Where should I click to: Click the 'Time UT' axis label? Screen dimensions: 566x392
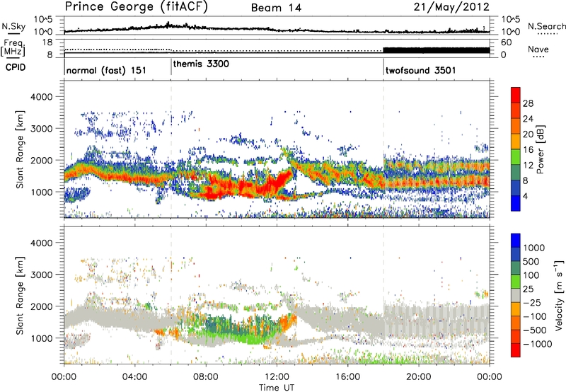(x=277, y=388)
